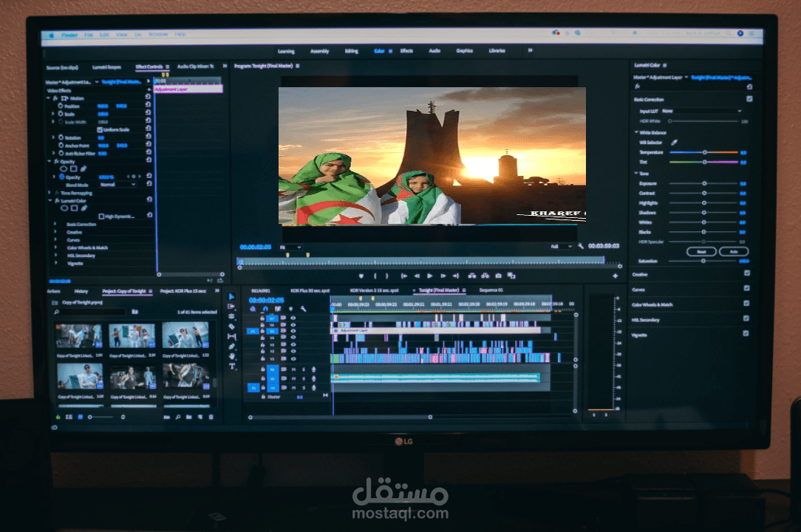Select the Slip tool

231,336
